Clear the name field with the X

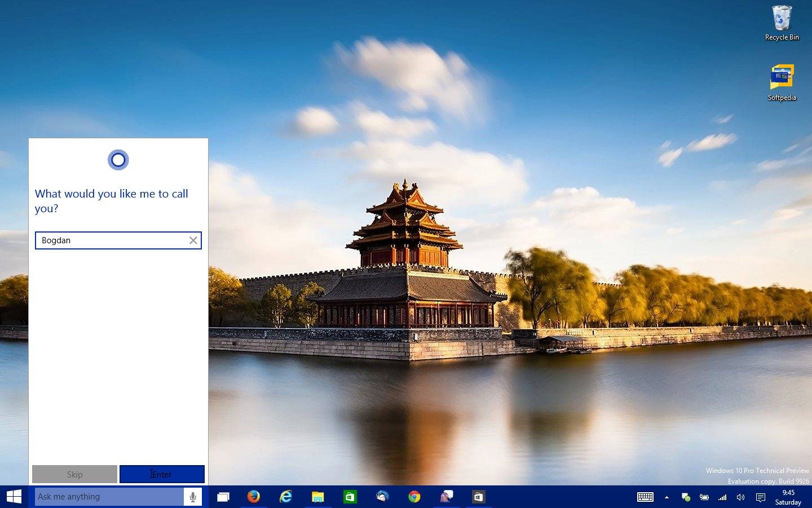[193, 240]
